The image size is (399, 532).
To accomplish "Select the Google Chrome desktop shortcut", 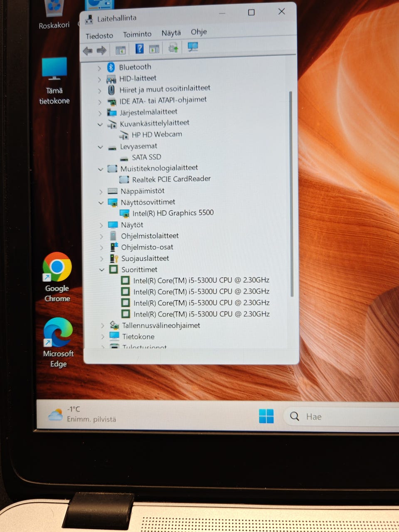I will click(57, 277).
